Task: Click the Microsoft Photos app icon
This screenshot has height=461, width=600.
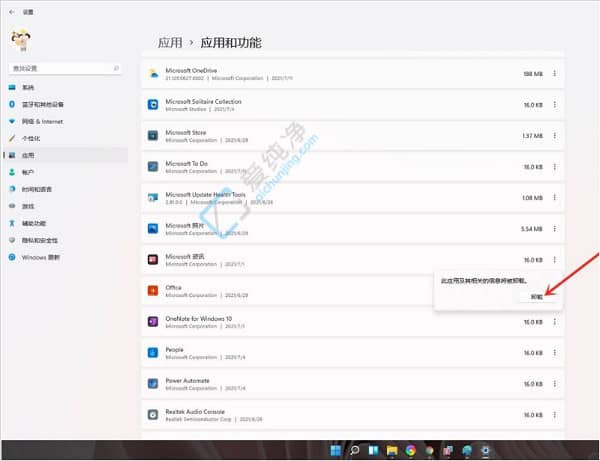Action: click(153, 228)
